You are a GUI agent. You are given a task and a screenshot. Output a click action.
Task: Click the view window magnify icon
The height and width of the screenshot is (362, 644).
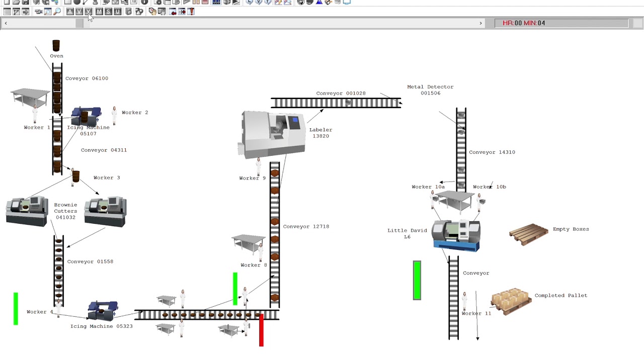click(x=47, y=12)
